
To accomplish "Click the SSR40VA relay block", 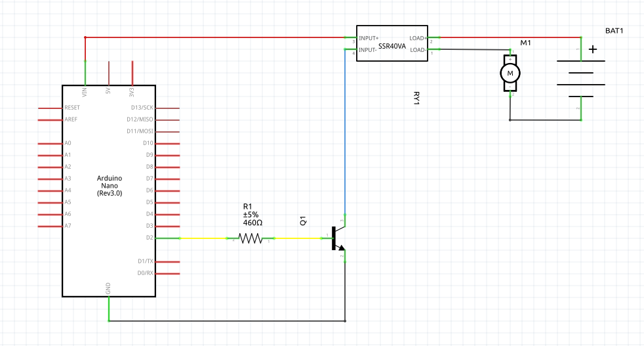I will tap(392, 44).
